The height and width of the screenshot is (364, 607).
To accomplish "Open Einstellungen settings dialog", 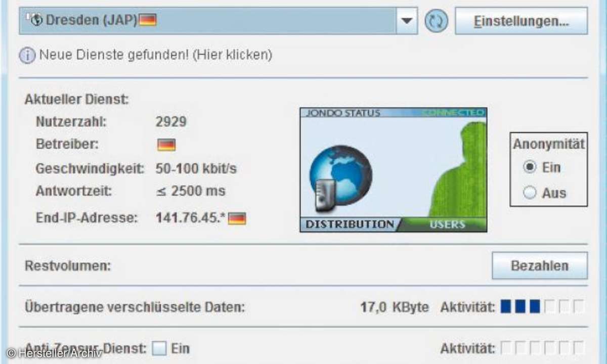I will tap(521, 21).
